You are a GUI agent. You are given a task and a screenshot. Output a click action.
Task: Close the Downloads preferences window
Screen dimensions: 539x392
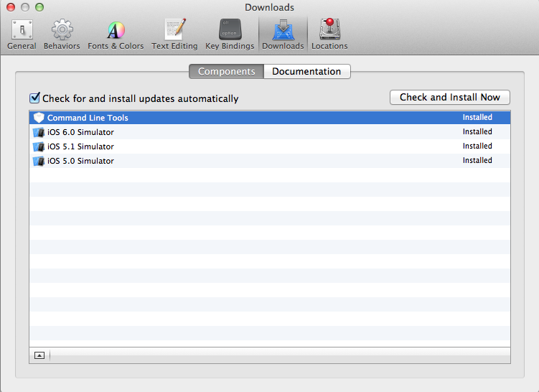11,7
